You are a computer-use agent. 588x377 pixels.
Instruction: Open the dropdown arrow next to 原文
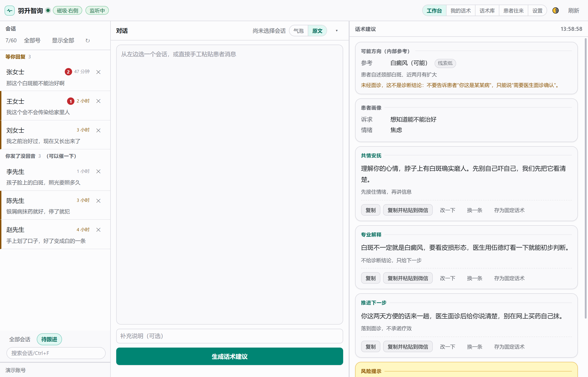[x=336, y=31]
